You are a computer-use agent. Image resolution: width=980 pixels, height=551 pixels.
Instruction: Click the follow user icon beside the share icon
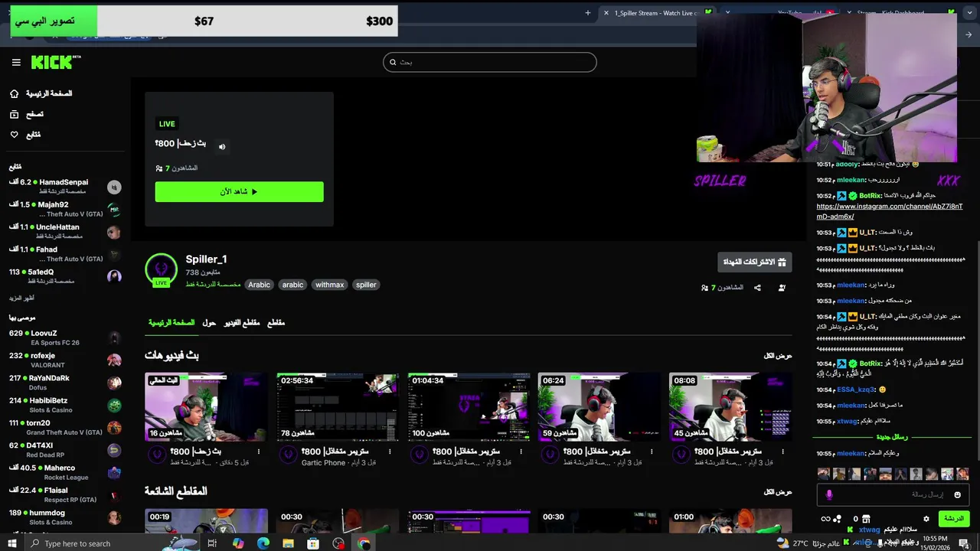tap(782, 288)
